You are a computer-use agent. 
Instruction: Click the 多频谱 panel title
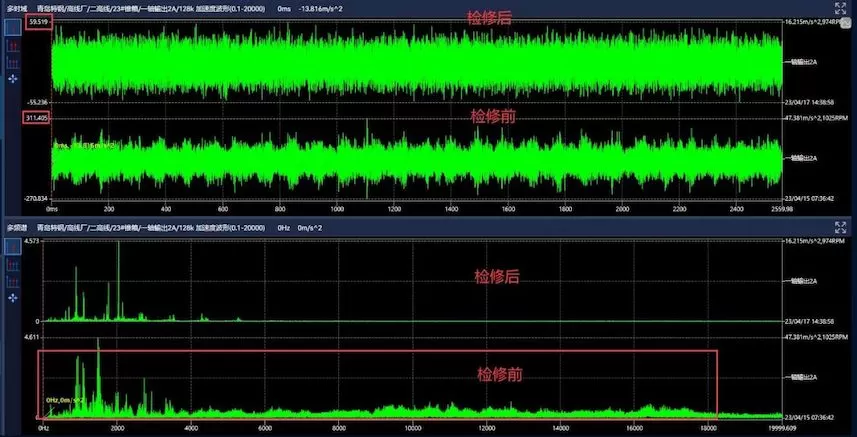[16, 228]
